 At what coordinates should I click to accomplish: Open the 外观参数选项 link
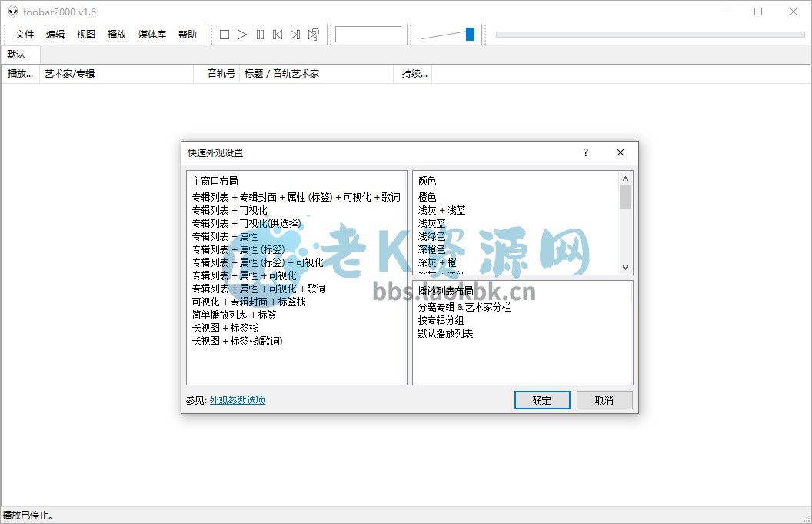(x=237, y=400)
